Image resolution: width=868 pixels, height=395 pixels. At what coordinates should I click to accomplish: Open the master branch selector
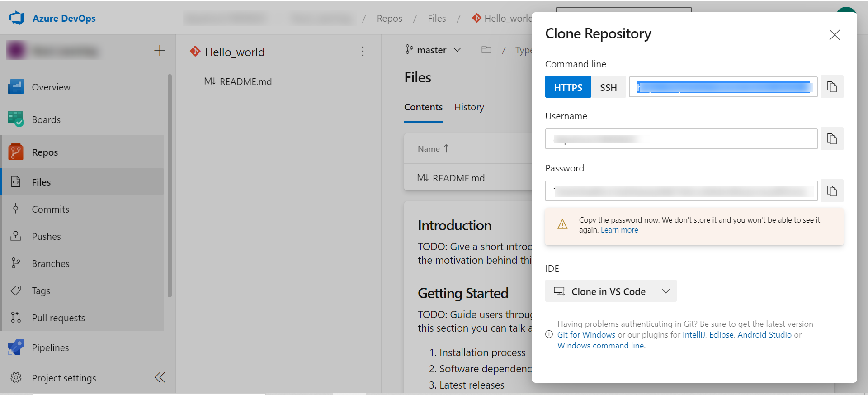tap(433, 50)
